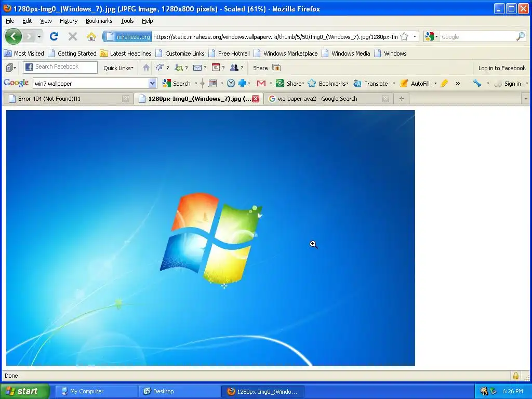Open the Bookmarks dropdown on Google toolbar
Viewport: 532px width, 399px height.
point(328,84)
